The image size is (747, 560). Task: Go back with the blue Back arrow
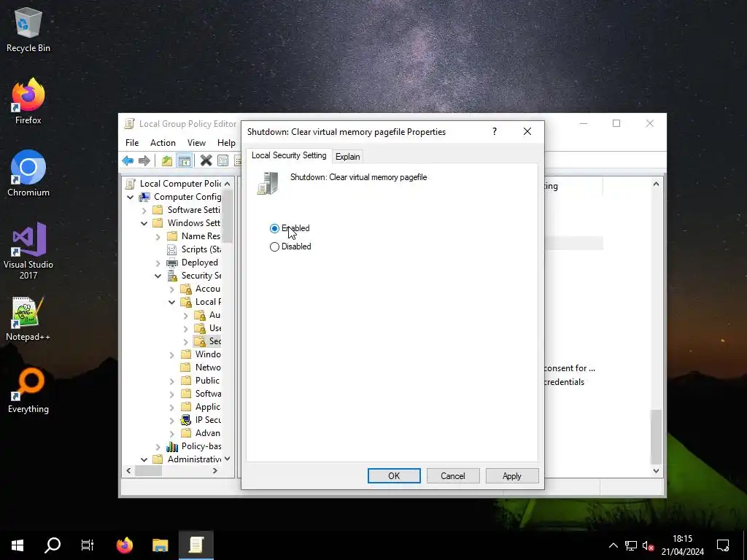128,160
